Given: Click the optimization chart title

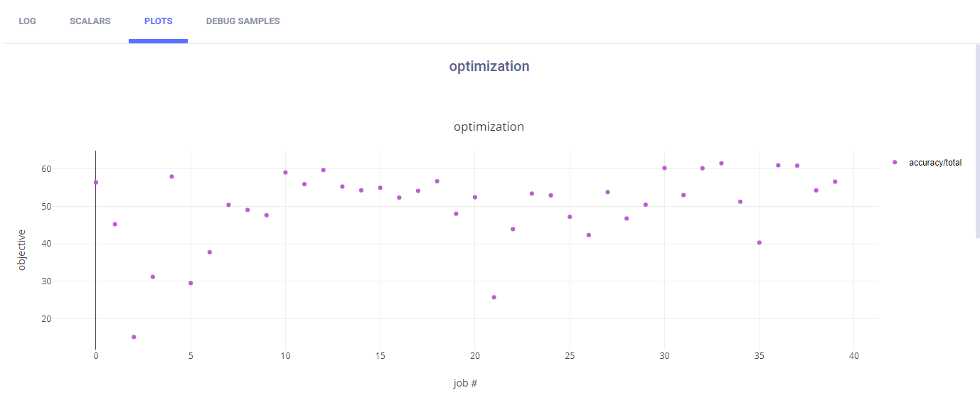Looking at the screenshot, I should (x=489, y=127).
